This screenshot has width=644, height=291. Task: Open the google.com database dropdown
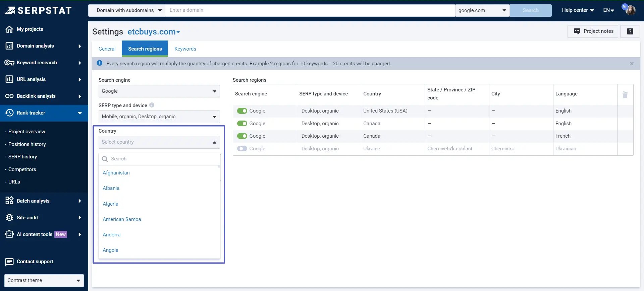(482, 10)
